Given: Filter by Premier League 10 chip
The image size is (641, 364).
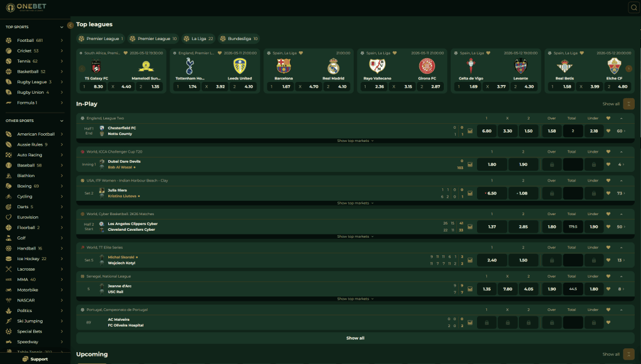Looking at the screenshot, I should [x=153, y=39].
